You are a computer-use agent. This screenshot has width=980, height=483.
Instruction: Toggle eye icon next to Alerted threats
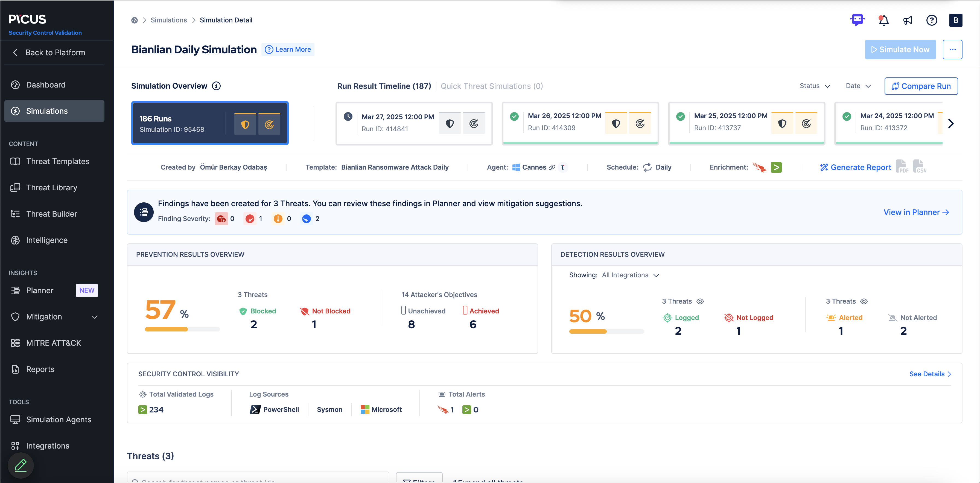pos(864,301)
